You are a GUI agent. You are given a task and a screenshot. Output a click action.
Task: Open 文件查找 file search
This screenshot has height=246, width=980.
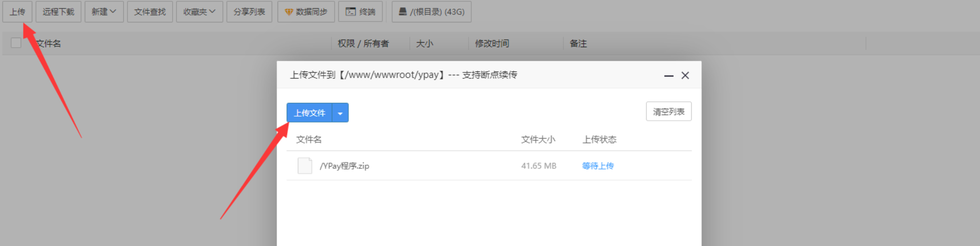pos(150,12)
